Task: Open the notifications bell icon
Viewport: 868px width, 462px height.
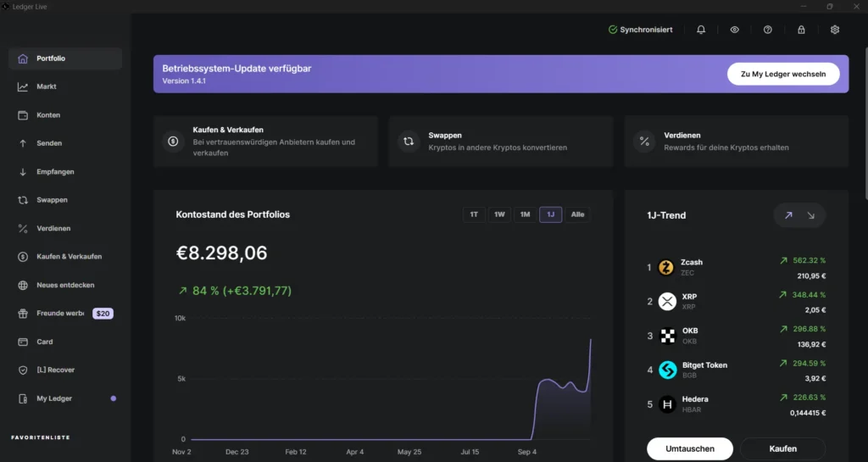Action: [701, 30]
